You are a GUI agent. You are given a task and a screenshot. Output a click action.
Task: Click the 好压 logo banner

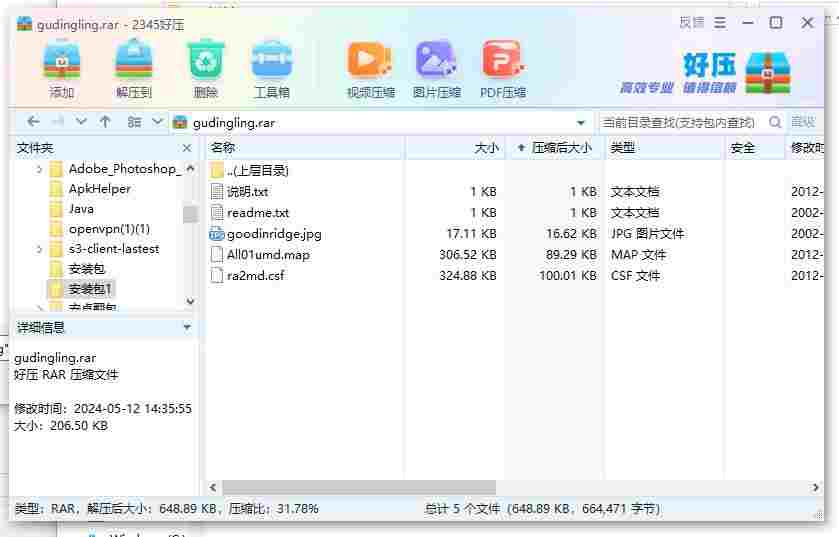tap(705, 73)
